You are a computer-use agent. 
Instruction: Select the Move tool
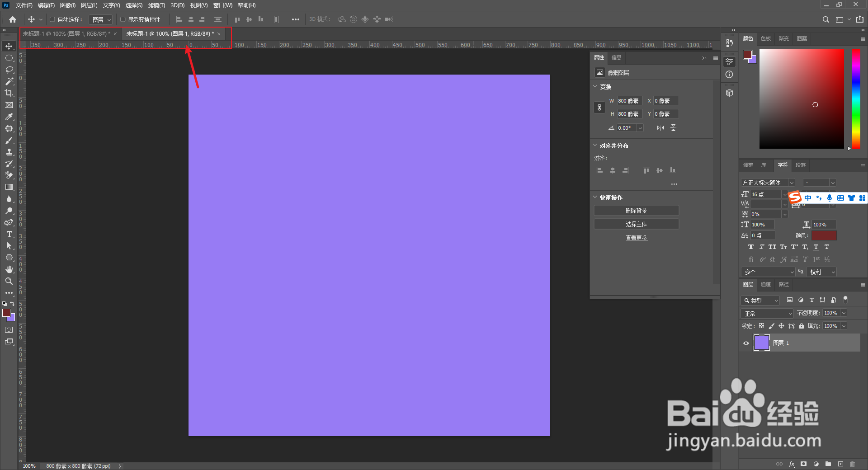tap(9, 46)
